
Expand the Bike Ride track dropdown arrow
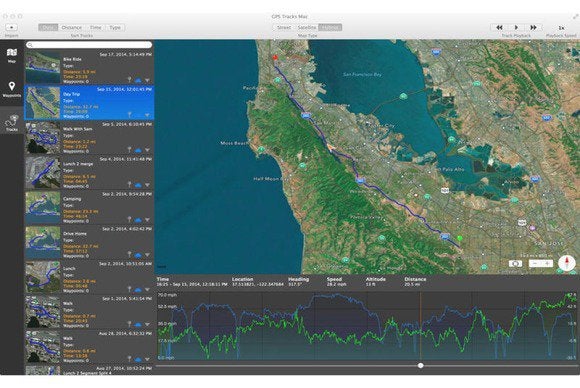(x=147, y=80)
